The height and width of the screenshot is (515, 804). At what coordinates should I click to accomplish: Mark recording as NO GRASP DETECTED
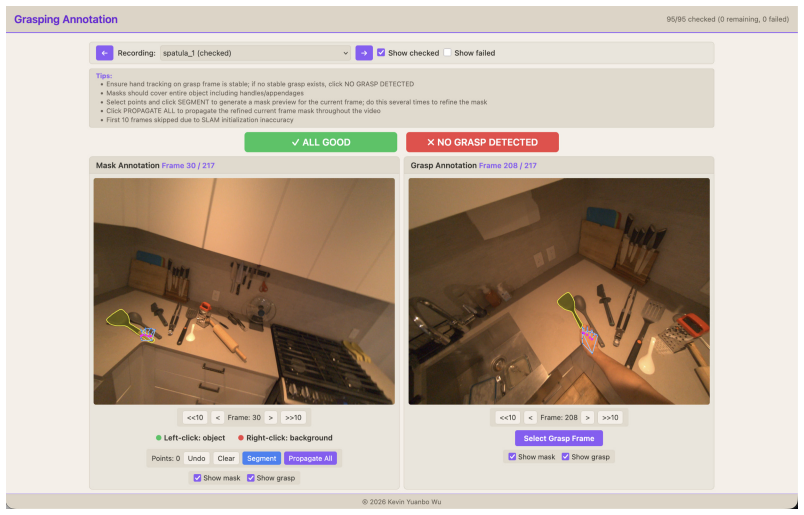pyautogui.click(x=483, y=142)
